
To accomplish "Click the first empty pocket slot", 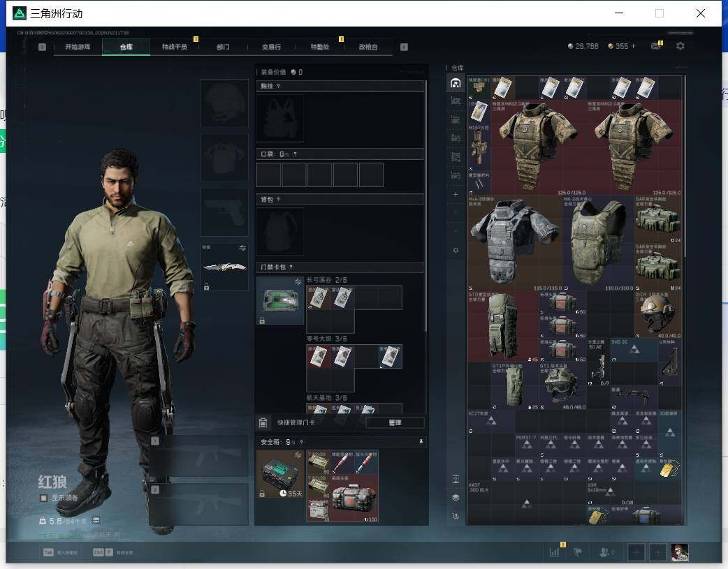I will click(x=268, y=175).
